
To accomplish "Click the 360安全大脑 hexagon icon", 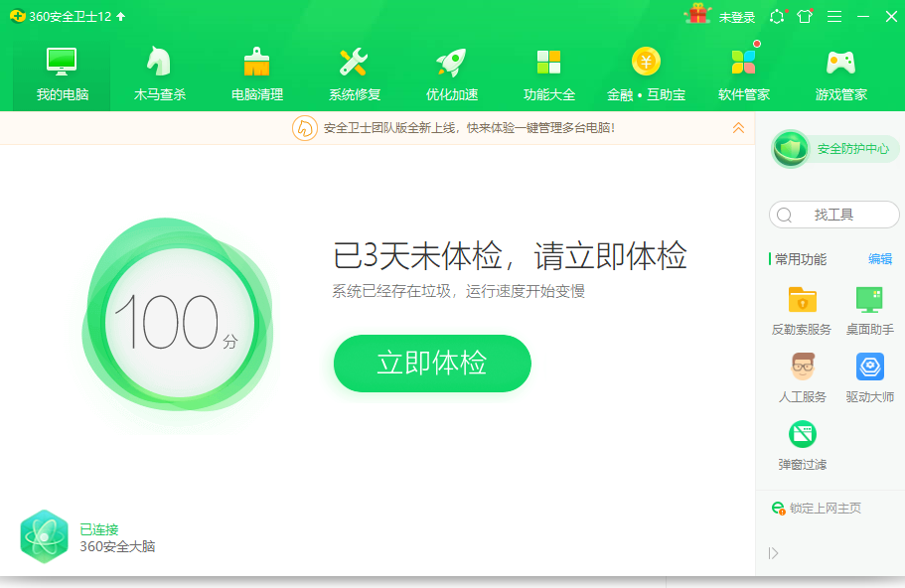I will (44, 536).
